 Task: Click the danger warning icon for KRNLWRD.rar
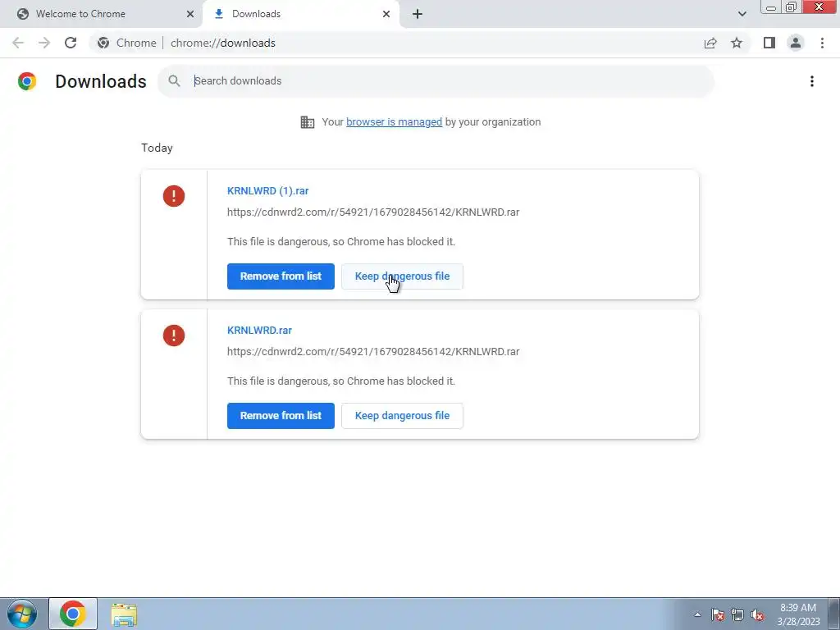pos(174,336)
